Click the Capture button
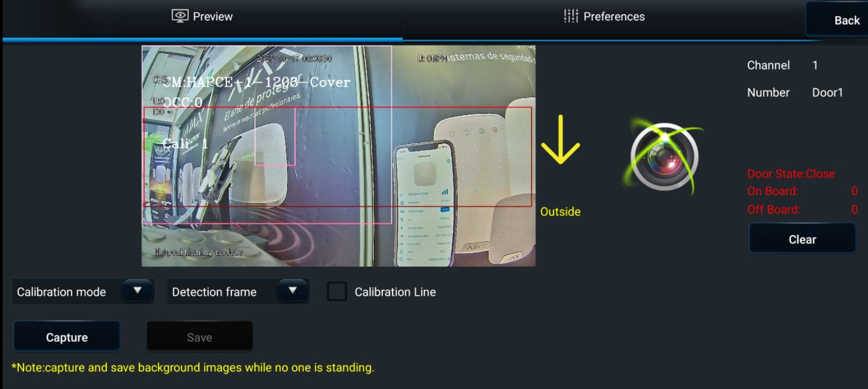Screen dimensions: 868x389 click(x=67, y=337)
